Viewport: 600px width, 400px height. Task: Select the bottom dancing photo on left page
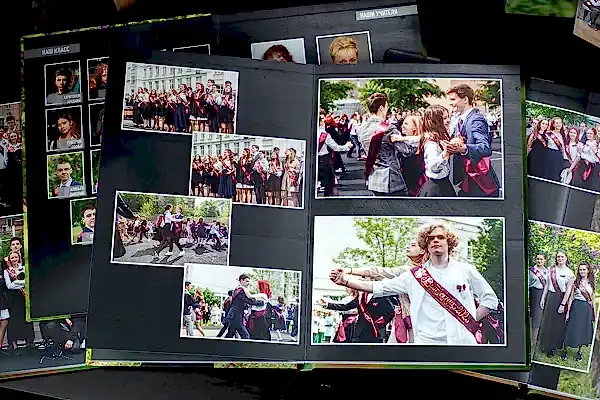pos(241,301)
